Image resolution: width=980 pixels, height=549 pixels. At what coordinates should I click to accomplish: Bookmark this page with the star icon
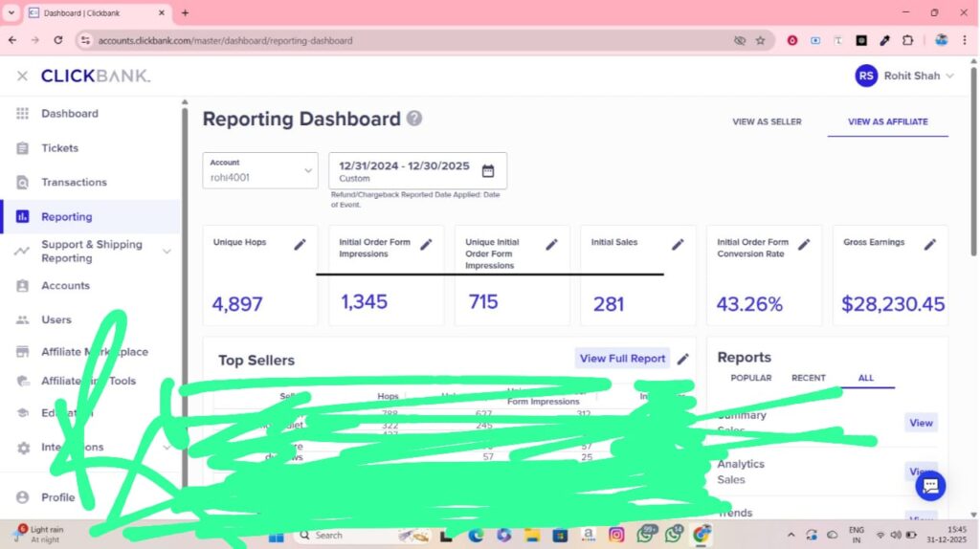tap(760, 41)
